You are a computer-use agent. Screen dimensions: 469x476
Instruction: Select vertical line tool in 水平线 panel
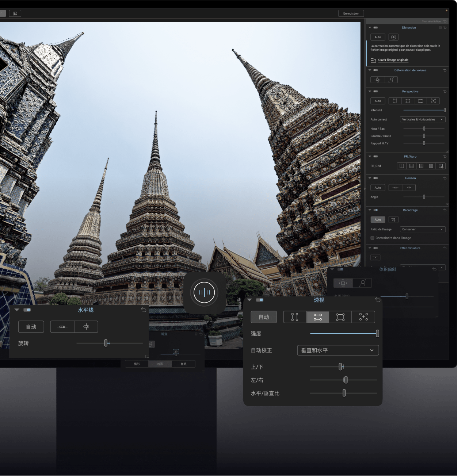(x=86, y=327)
